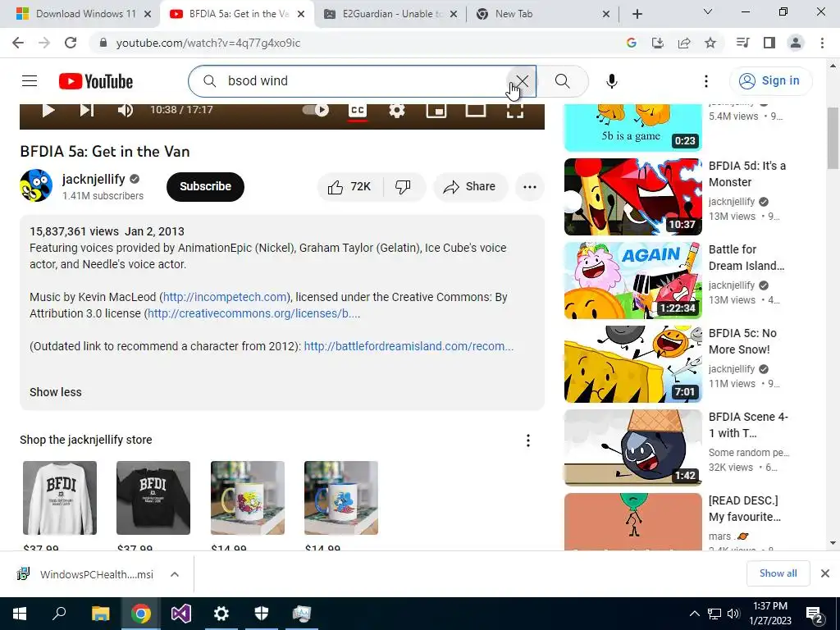Image resolution: width=840 pixels, height=630 pixels.
Task: Mute the video volume
Action: (126, 110)
